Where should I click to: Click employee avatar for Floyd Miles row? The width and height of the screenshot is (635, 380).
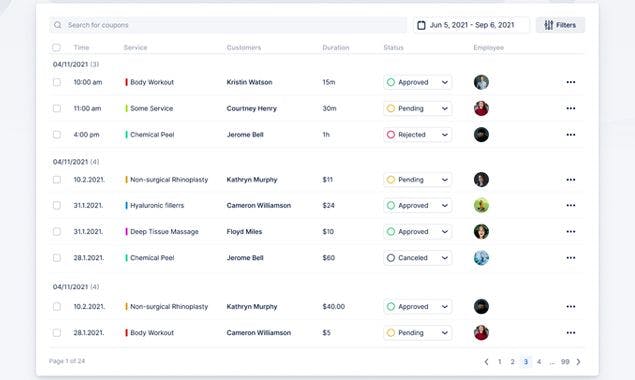coord(481,232)
